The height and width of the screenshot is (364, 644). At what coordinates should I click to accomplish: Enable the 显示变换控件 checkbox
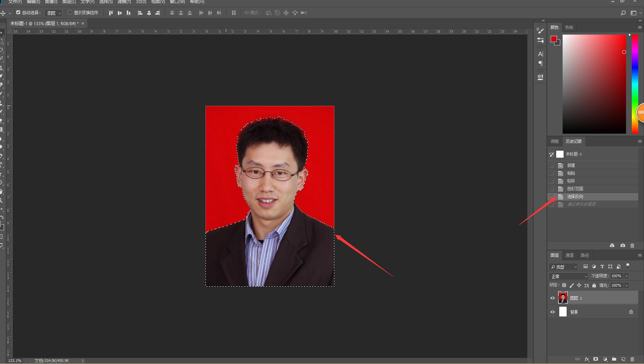pos(70,13)
